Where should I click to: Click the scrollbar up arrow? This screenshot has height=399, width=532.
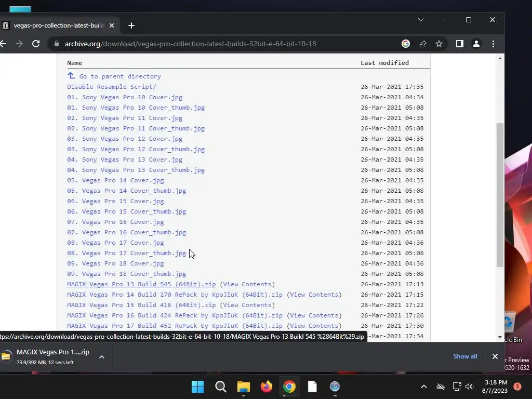coord(500,58)
